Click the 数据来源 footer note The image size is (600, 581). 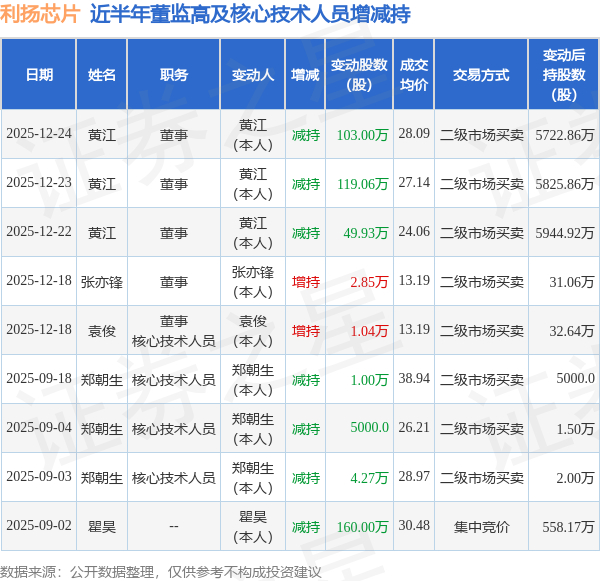(161, 572)
